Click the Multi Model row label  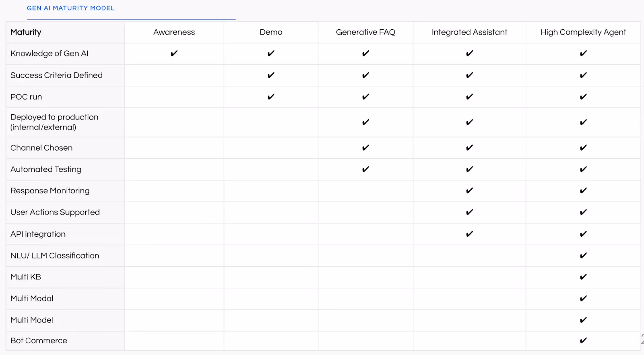(32, 320)
